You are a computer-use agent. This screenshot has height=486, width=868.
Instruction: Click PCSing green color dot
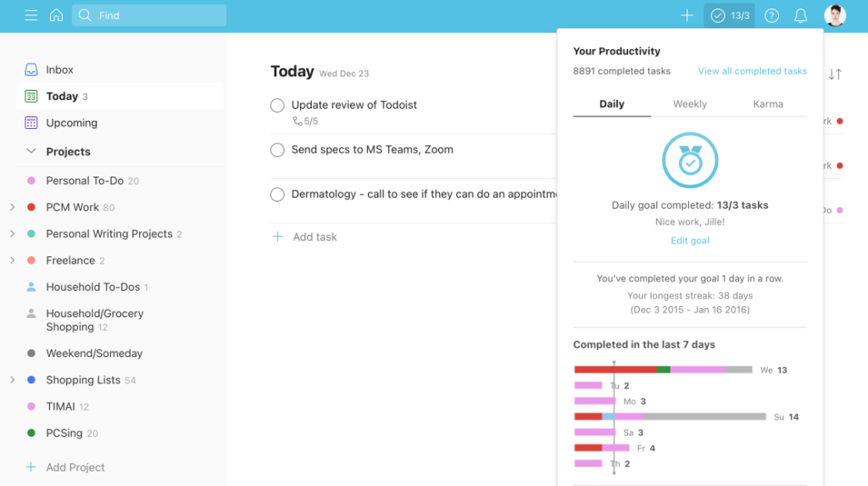(x=31, y=433)
